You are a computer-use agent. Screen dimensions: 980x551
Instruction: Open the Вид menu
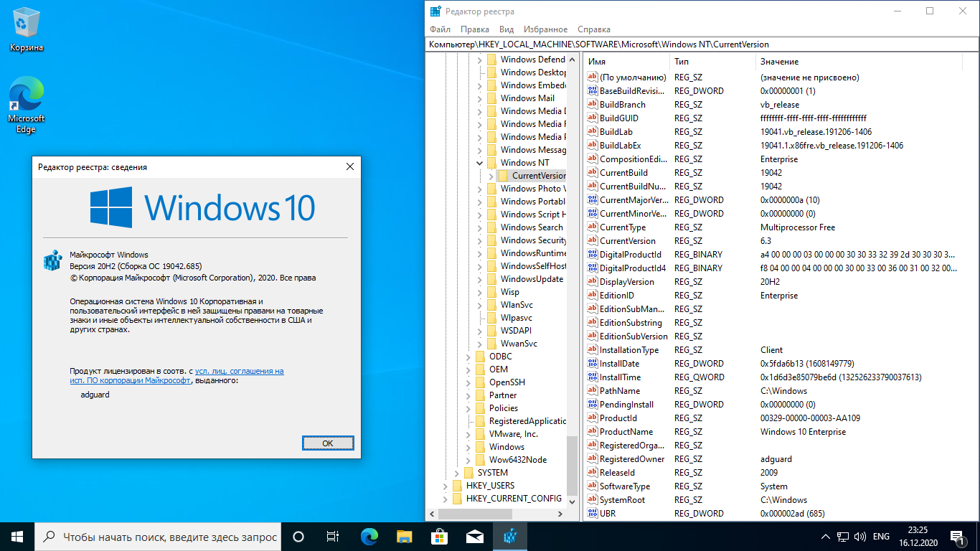click(507, 29)
